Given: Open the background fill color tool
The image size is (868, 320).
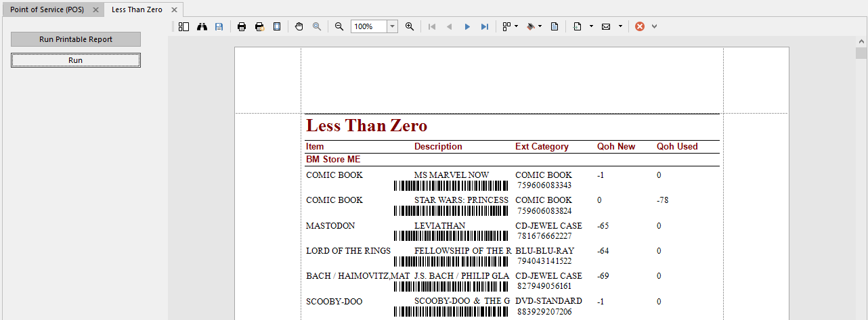Looking at the screenshot, I should (531, 26).
